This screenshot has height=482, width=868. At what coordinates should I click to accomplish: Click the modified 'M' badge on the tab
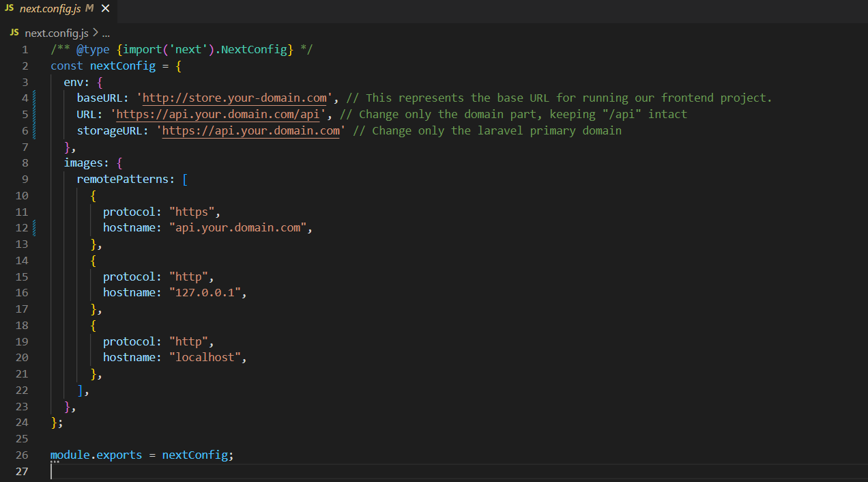(89, 8)
